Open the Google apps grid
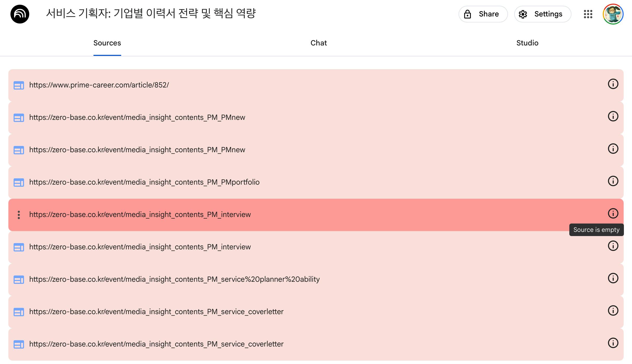Screen dimensions: 632x364 tap(588, 14)
